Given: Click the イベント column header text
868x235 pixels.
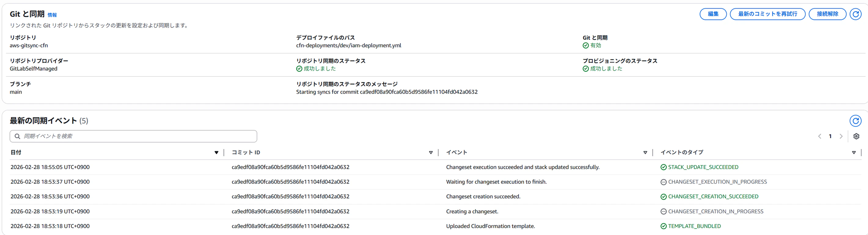Looking at the screenshot, I should click(x=456, y=153).
